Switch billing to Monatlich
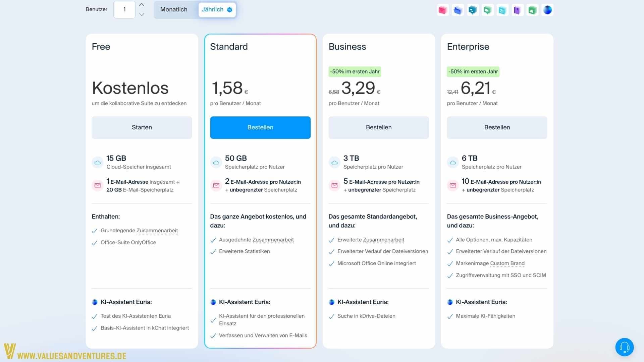The image size is (644, 362). [174, 10]
